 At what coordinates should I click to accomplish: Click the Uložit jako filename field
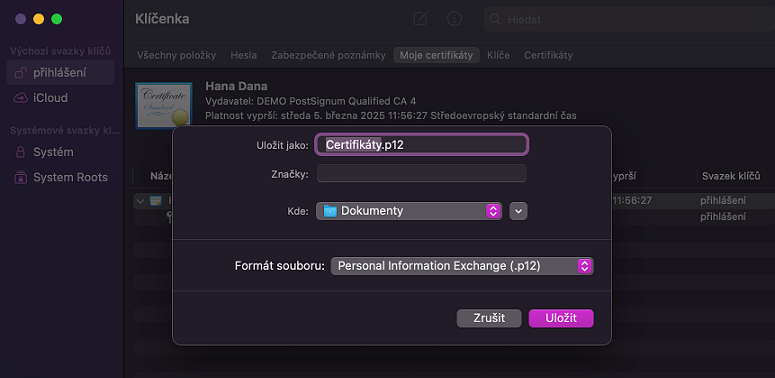422,144
